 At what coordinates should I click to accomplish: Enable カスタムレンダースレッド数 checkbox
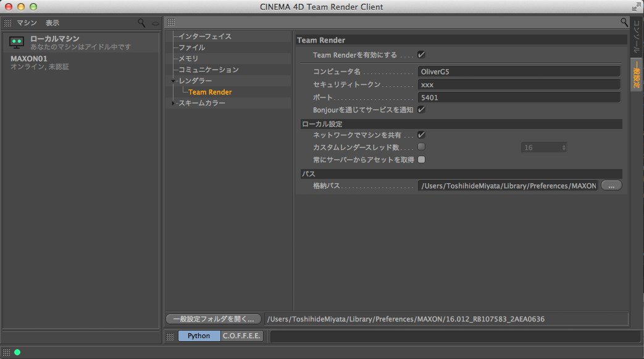pos(421,147)
